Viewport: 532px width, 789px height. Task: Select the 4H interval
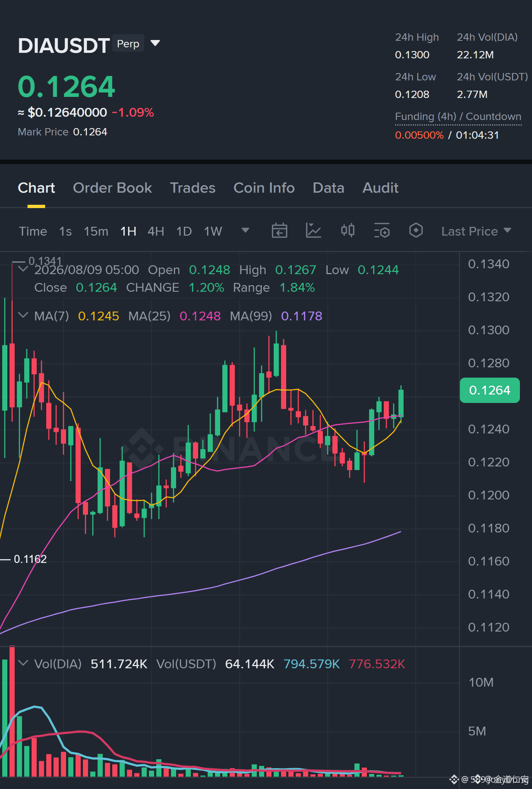[156, 231]
